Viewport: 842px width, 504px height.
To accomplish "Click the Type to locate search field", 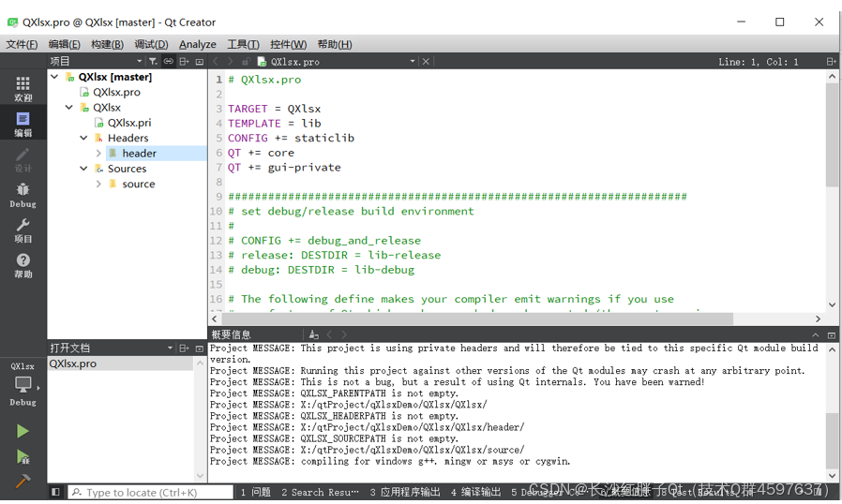I will point(150,492).
